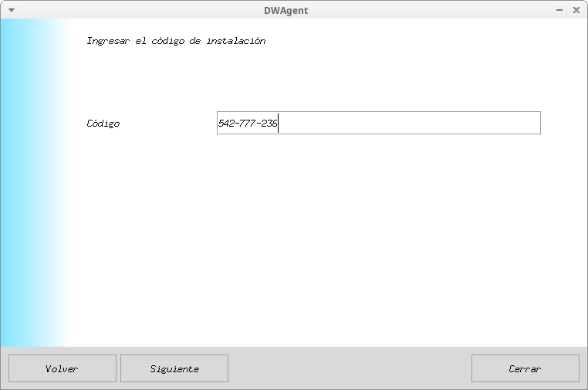This screenshot has height=390, width=588.
Task: Go back with the Volver button
Action: point(63,368)
